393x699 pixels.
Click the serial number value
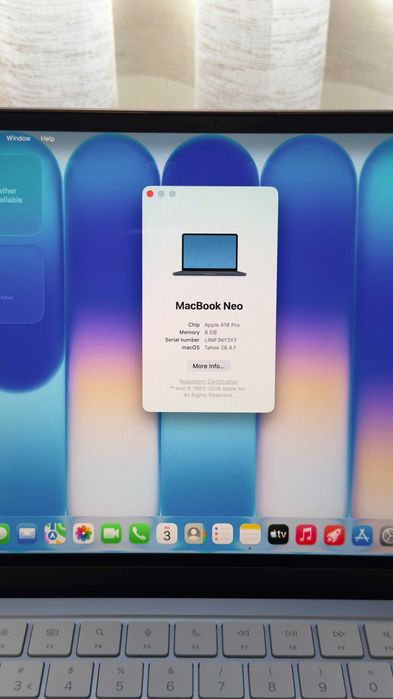click(221, 340)
